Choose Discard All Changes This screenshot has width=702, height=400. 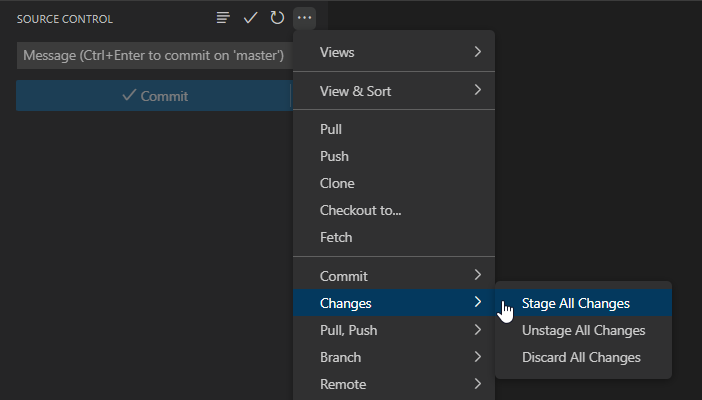[581, 357]
